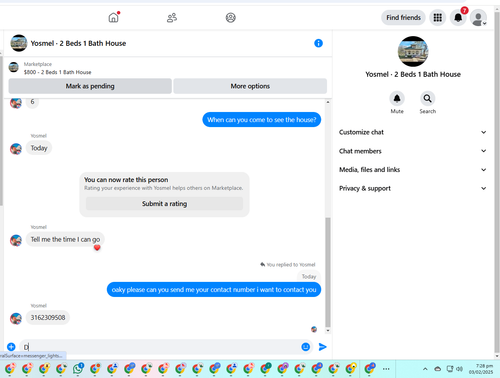The height and width of the screenshot is (378, 500).
Task: Open the nine-dot Menu grid icon
Action: [x=438, y=17]
